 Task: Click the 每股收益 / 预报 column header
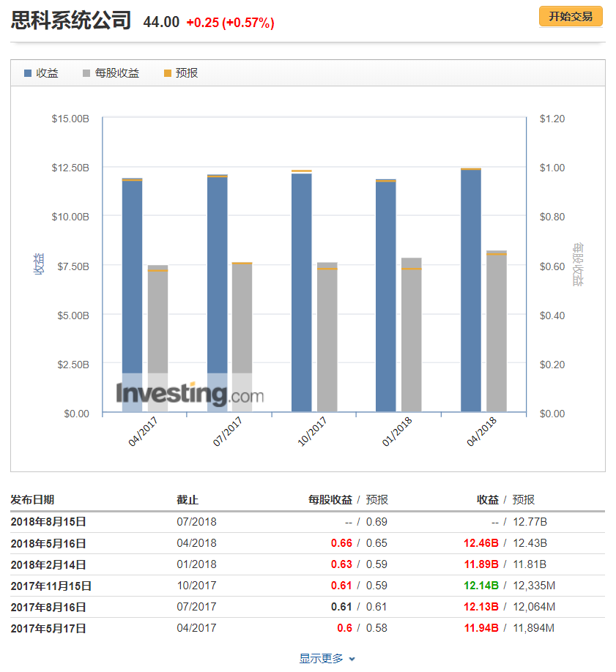click(x=349, y=500)
